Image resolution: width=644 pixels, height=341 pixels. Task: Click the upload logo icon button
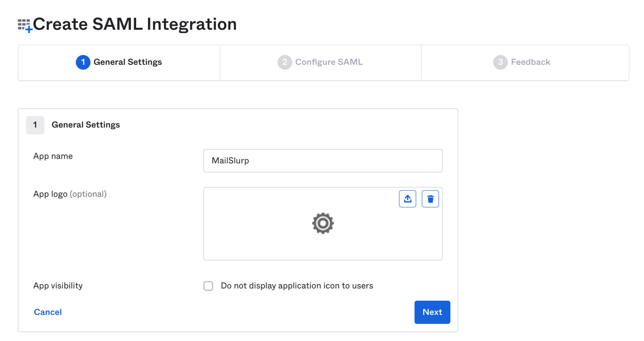click(x=407, y=199)
